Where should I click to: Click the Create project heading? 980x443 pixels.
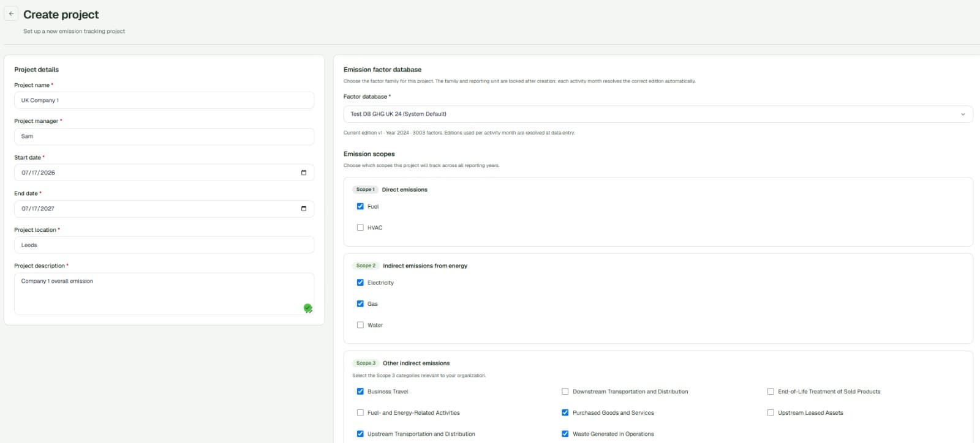click(x=61, y=14)
